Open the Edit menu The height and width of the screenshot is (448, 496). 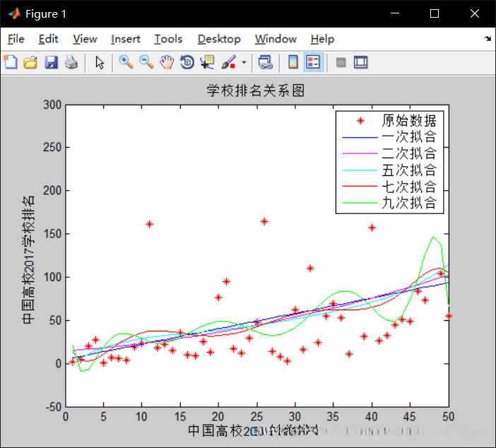[x=48, y=39]
